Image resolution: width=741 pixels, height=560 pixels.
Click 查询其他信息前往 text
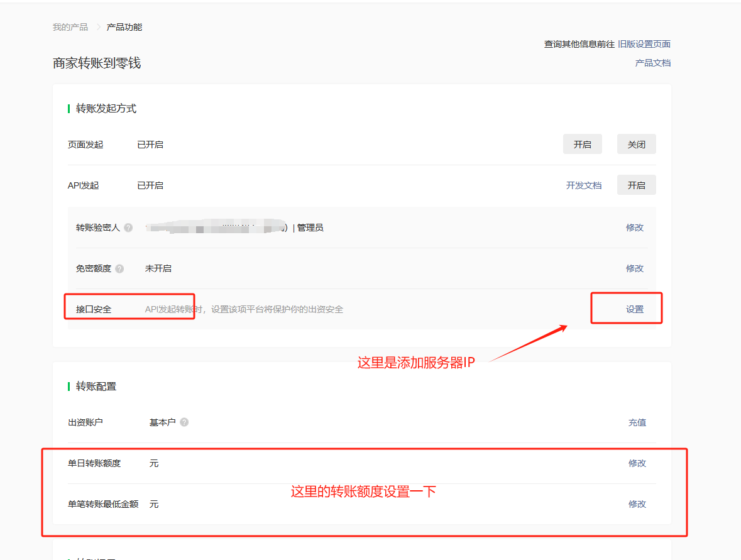(x=579, y=44)
